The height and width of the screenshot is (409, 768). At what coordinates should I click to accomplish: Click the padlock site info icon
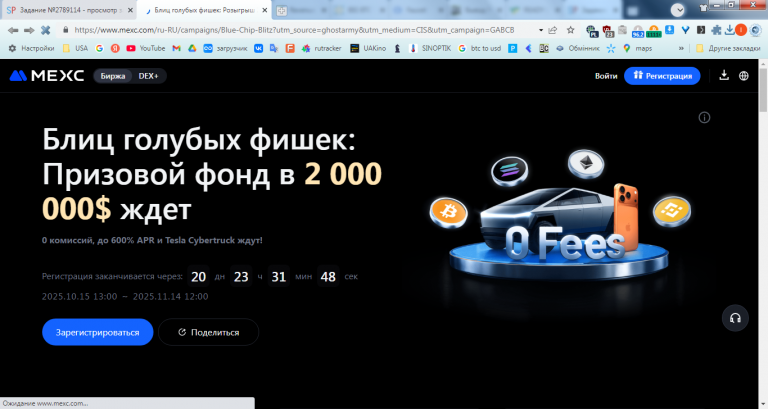coord(66,30)
